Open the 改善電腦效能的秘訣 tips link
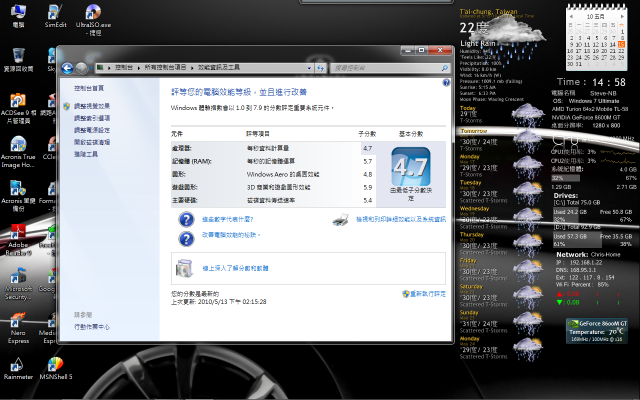 coord(231,235)
